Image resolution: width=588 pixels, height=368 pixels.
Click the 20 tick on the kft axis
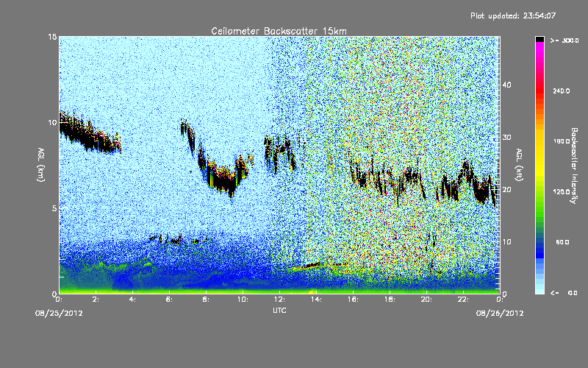coord(506,190)
